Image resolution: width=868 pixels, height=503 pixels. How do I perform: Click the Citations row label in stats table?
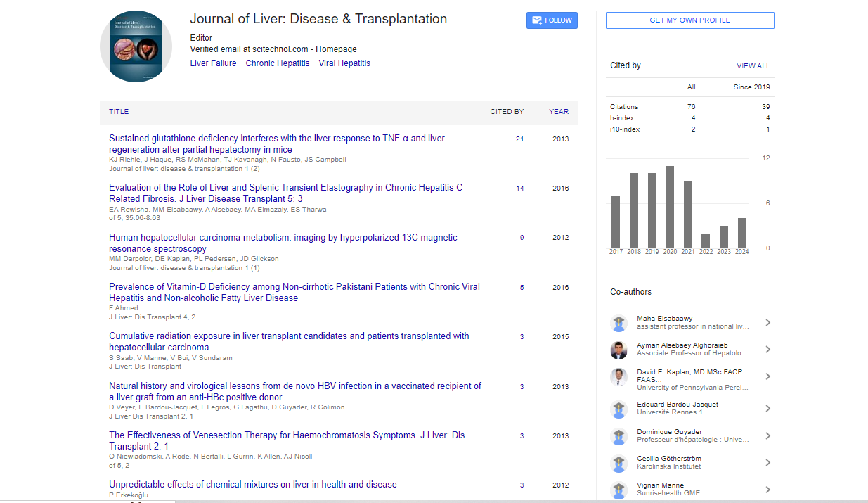pyautogui.click(x=624, y=107)
